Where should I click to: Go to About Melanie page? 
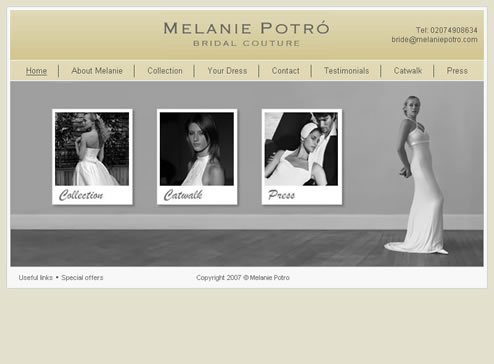97,71
